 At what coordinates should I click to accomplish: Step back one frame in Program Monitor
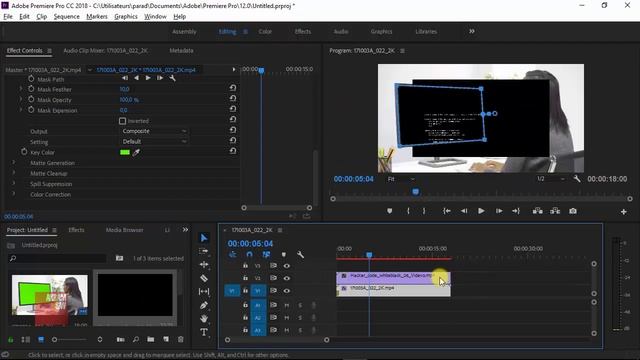point(464,211)
